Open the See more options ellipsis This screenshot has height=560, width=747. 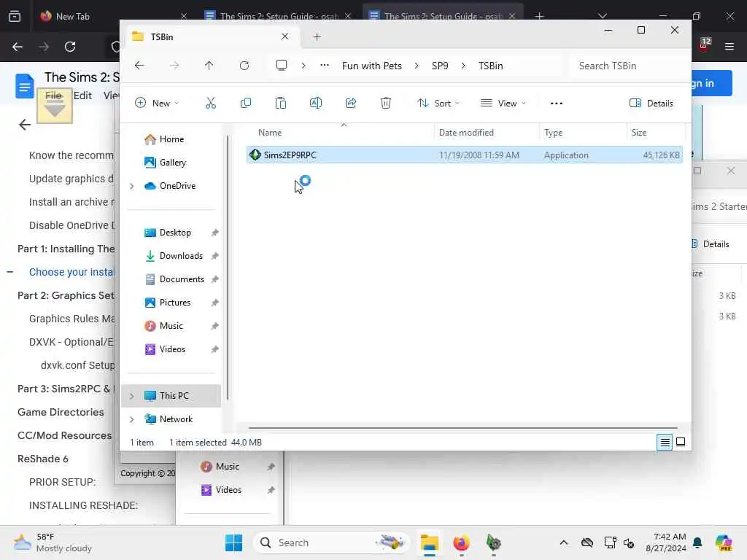557,104
